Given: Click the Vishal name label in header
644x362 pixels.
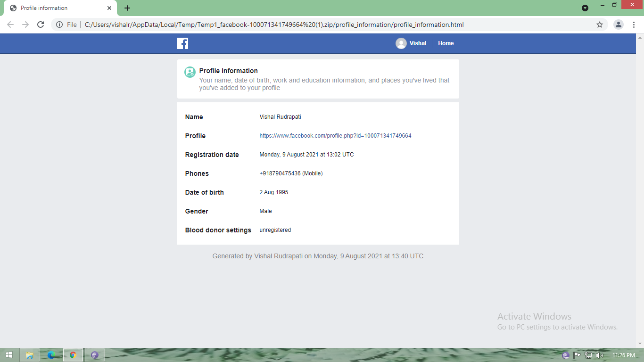Looking at the screenshot, I should pos(417,43).
